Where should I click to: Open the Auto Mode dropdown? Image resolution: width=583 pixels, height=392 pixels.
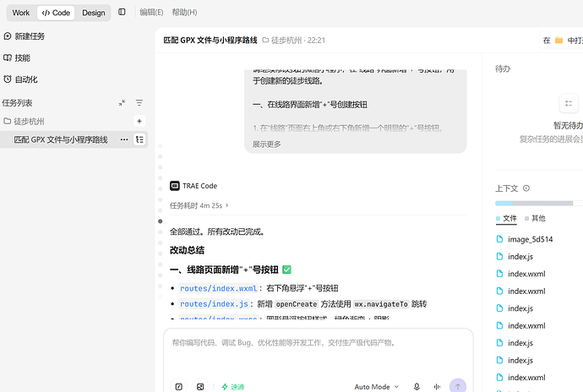click(x=377, y=387)
